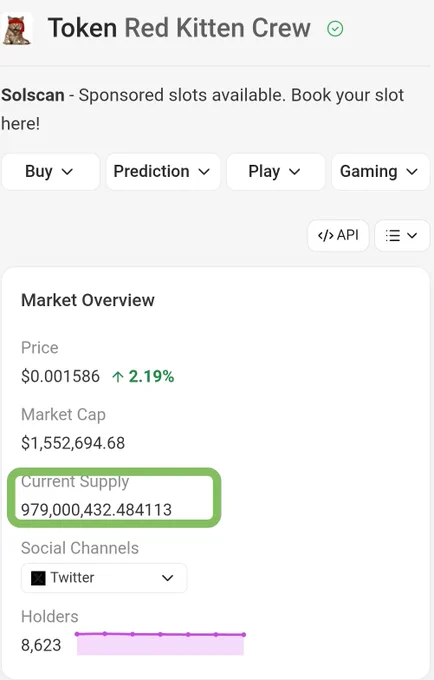Click the Solscan sponsored slots link
This screenshot has height=680, width=434.
click(x=202, y=109)
